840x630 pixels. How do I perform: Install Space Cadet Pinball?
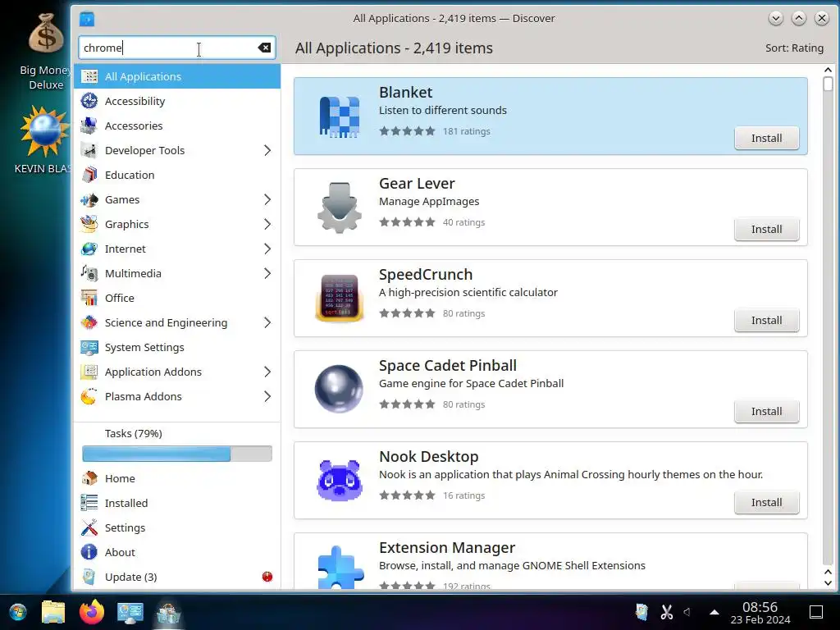pos(767,412)
